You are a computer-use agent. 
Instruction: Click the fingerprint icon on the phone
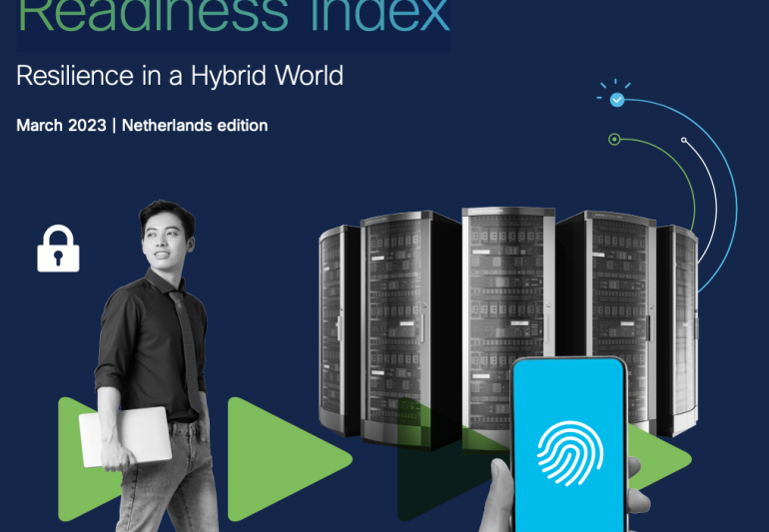coord(569,452)
